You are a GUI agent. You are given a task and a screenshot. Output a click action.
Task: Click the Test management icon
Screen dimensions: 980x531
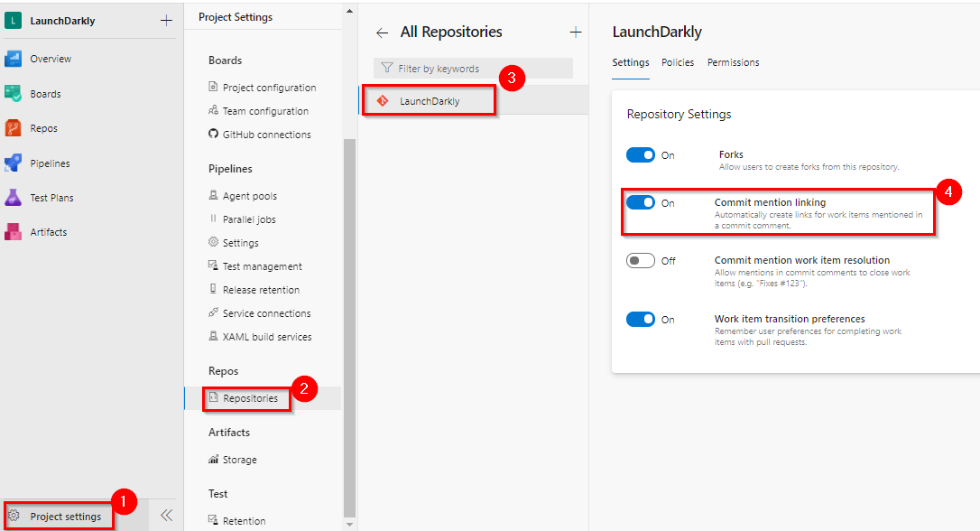click(213, 265)
